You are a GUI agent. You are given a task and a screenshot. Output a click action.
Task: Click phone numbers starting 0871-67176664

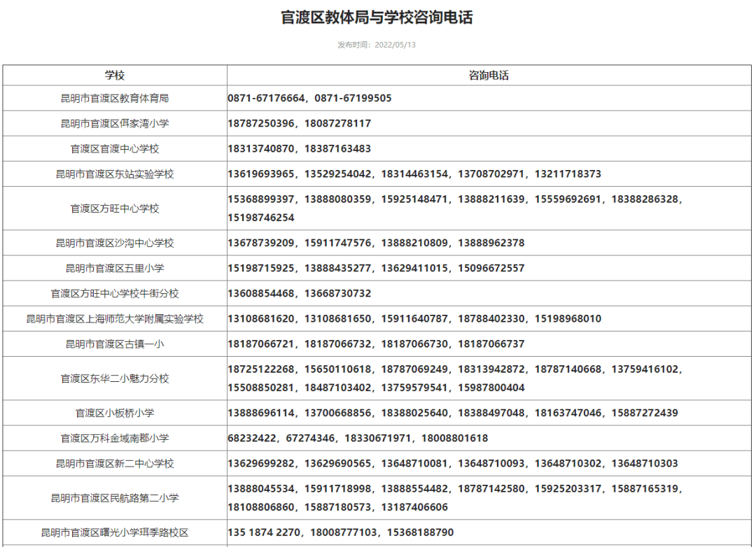tap(309, 99)
